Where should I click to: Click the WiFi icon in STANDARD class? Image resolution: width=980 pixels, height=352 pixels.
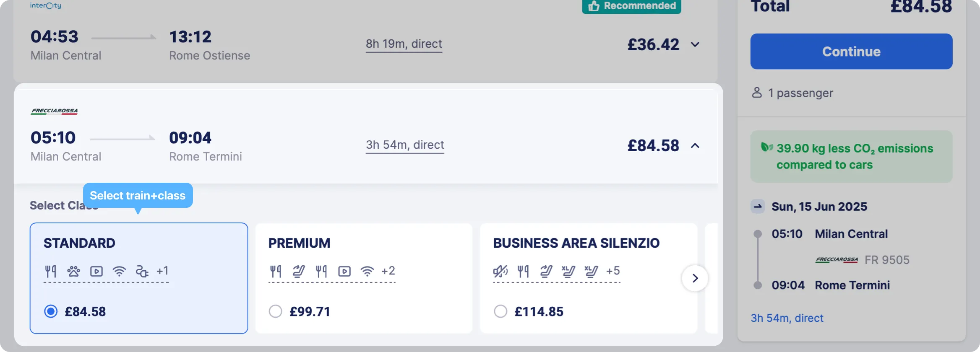coord(119,272)
